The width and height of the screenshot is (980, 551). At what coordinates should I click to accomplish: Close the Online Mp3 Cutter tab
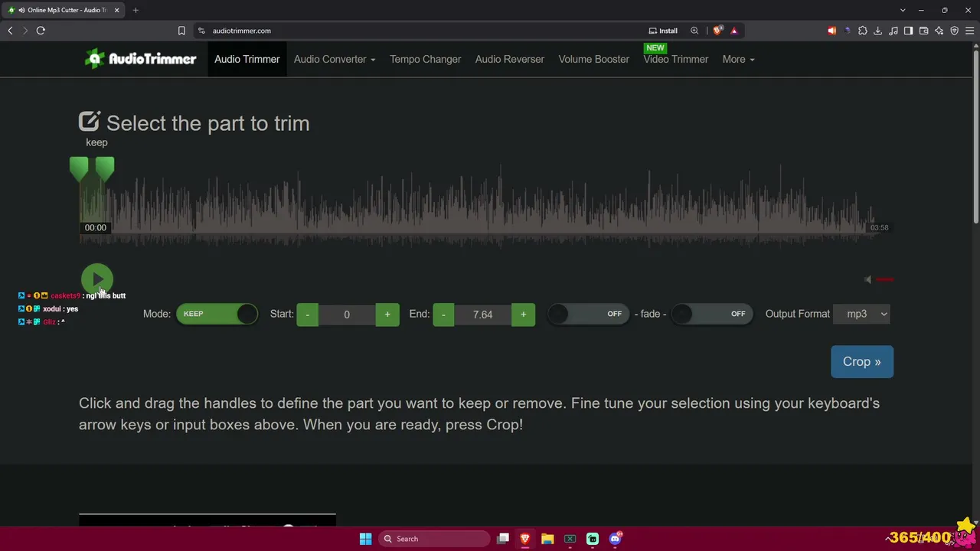pos(116,10)
